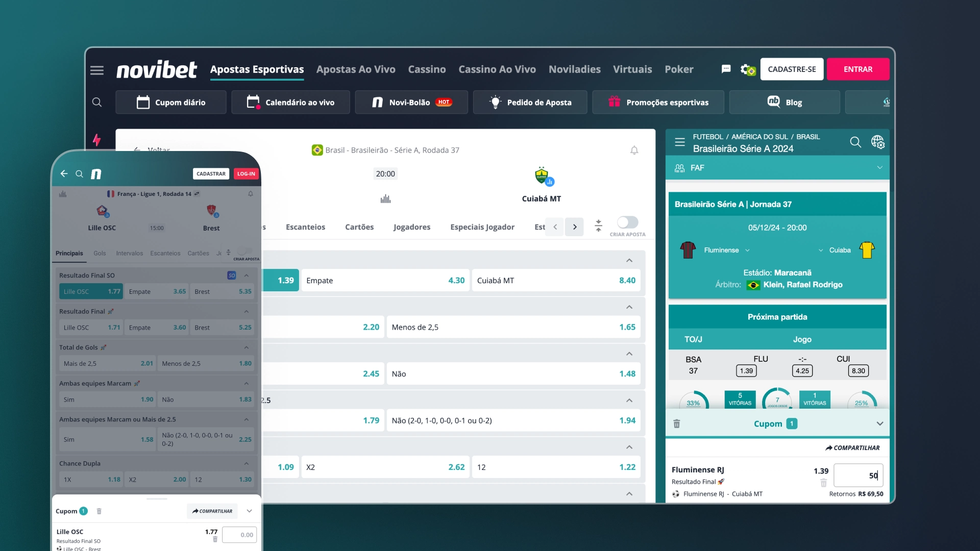Click mobile CADASTRAR button
The image size is (980, 551).
211,173
